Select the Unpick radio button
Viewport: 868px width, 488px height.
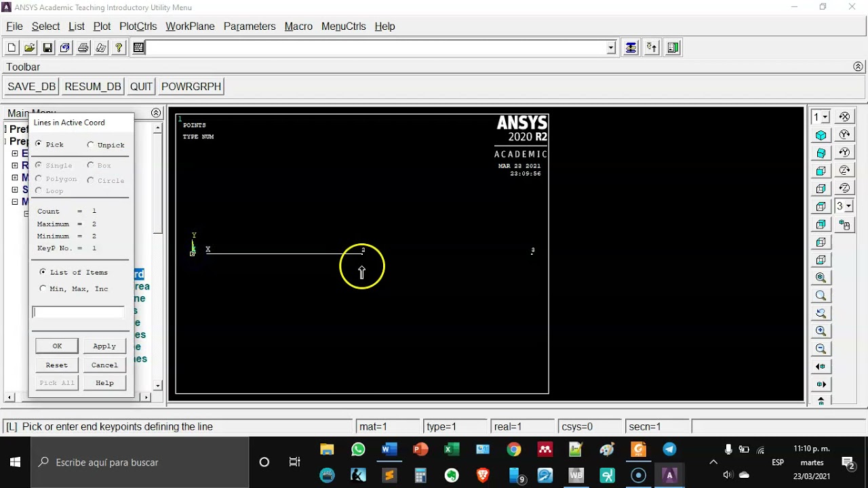tap(91, 145)
